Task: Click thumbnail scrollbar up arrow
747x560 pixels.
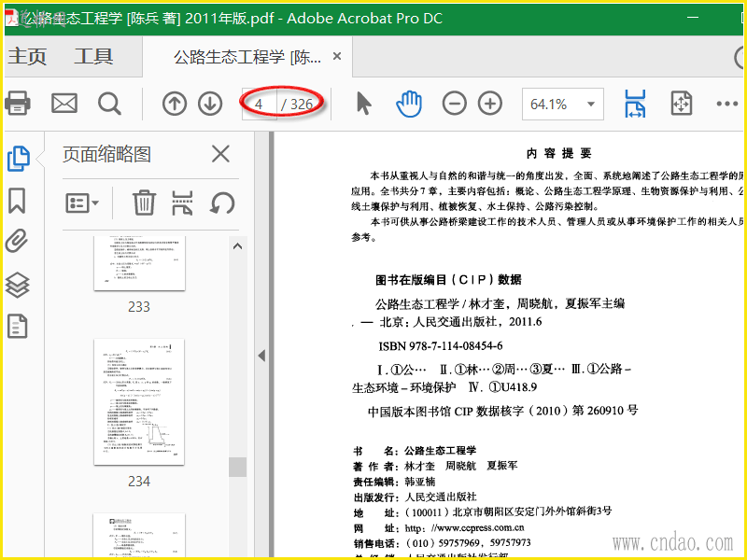Action: click(237, 246)
